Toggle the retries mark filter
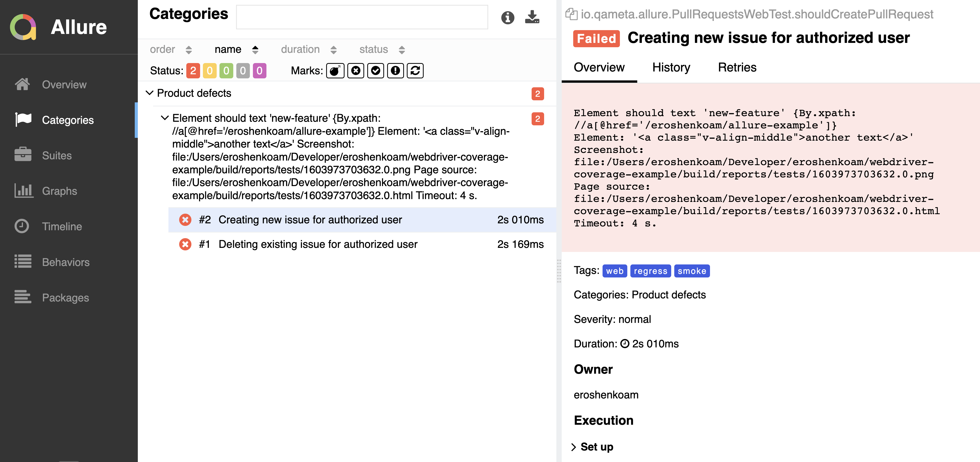The height and width of the screenshot is (462, 980). [x=415, y=71]
